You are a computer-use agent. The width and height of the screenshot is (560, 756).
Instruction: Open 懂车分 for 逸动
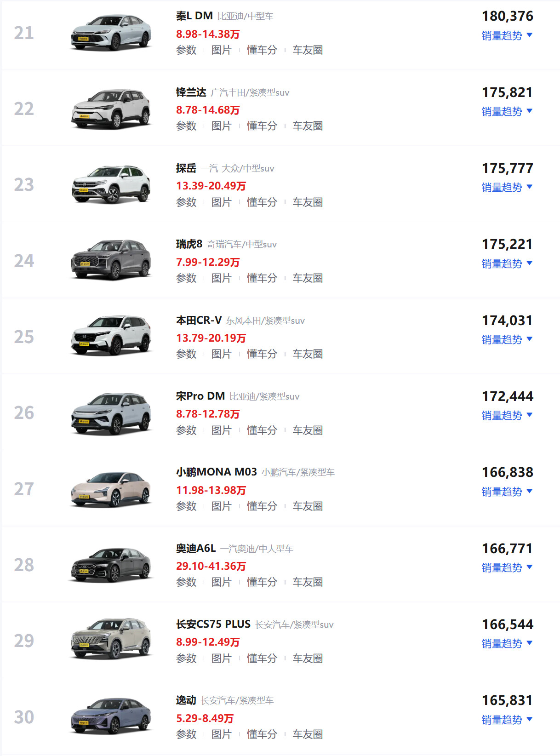point(262,734)
